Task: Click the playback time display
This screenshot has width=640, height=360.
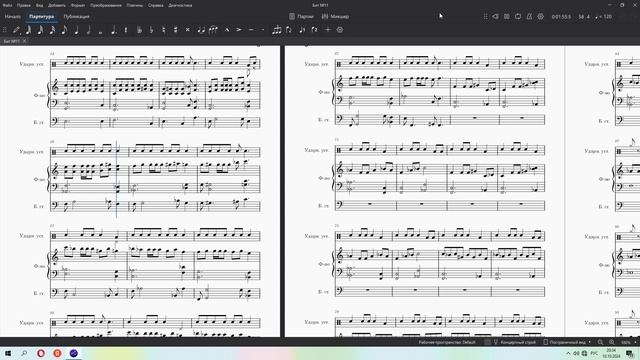Action: [561, 17]
